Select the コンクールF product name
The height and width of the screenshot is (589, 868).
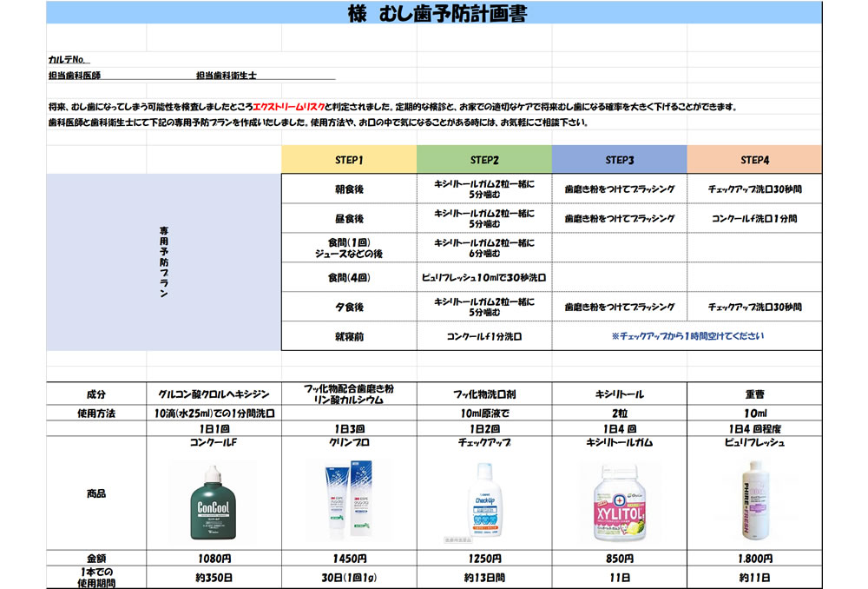click(214, 442)
